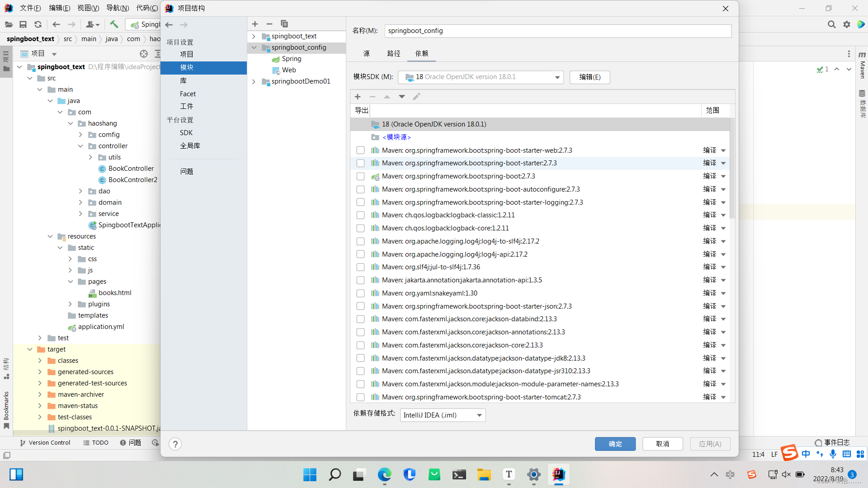The image size is (868, 488).
Task: Open the Version Control tool window
Action: click(45, 443)
